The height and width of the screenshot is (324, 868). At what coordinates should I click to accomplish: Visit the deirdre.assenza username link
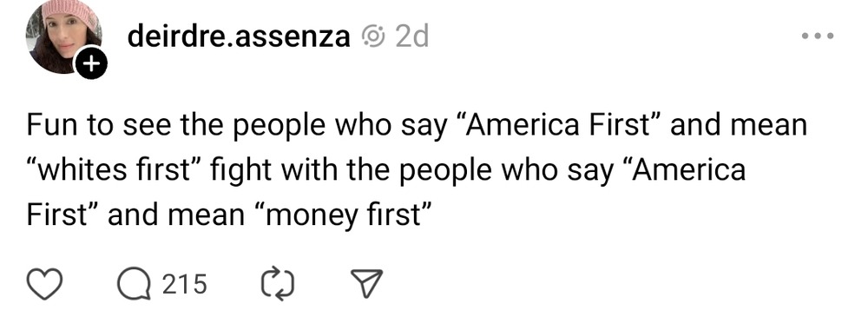tap(239, 37)
